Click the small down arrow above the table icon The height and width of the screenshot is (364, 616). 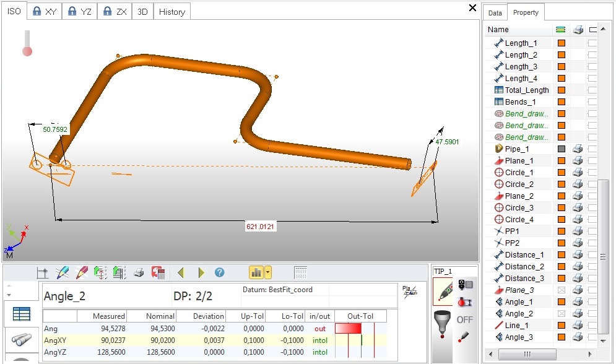(9, 294)
